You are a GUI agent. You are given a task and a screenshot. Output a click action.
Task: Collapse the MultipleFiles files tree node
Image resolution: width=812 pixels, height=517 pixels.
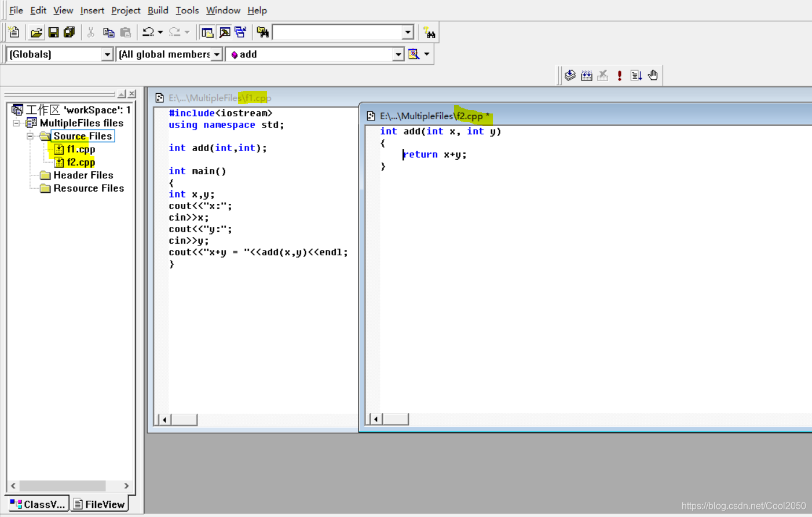(16, 123)
